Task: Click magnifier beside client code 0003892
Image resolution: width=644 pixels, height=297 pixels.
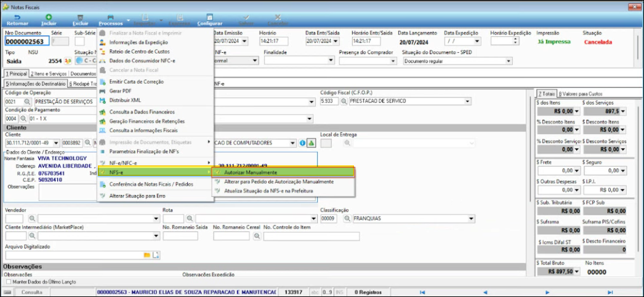Action: (87, 143)
